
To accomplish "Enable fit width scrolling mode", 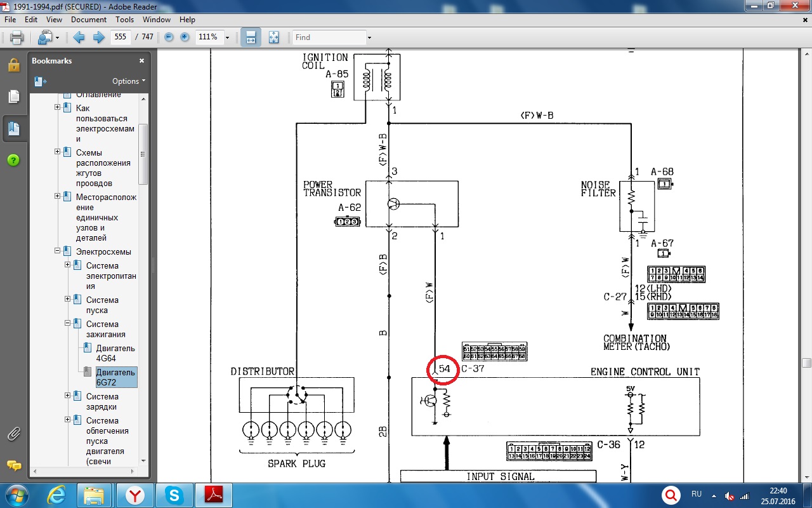I will [x=251, y=37].
